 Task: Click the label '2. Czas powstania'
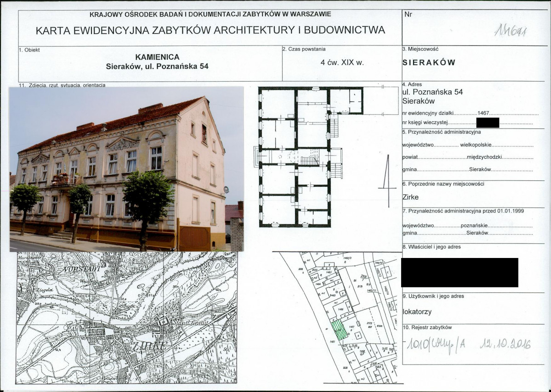(x=304, y=49)
